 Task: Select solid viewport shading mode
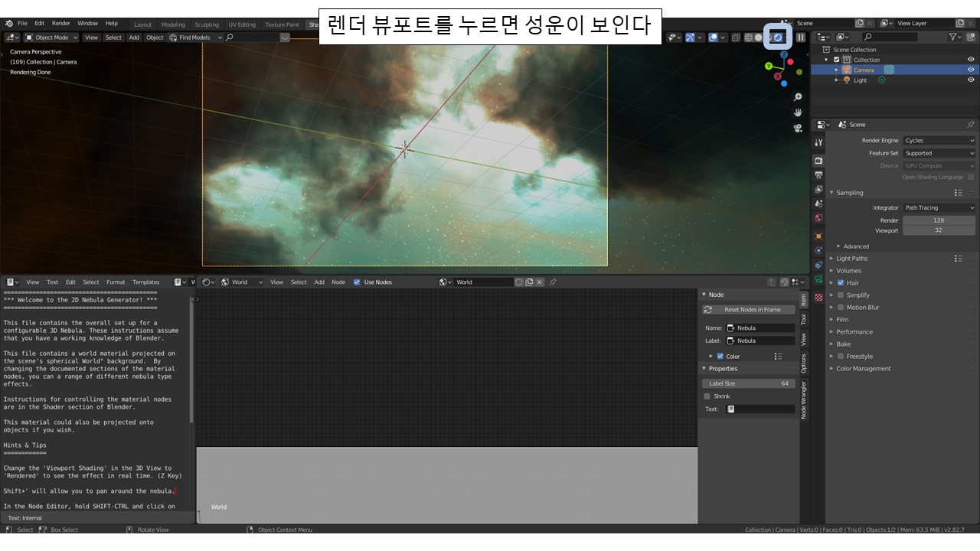(x=758, y=37)
